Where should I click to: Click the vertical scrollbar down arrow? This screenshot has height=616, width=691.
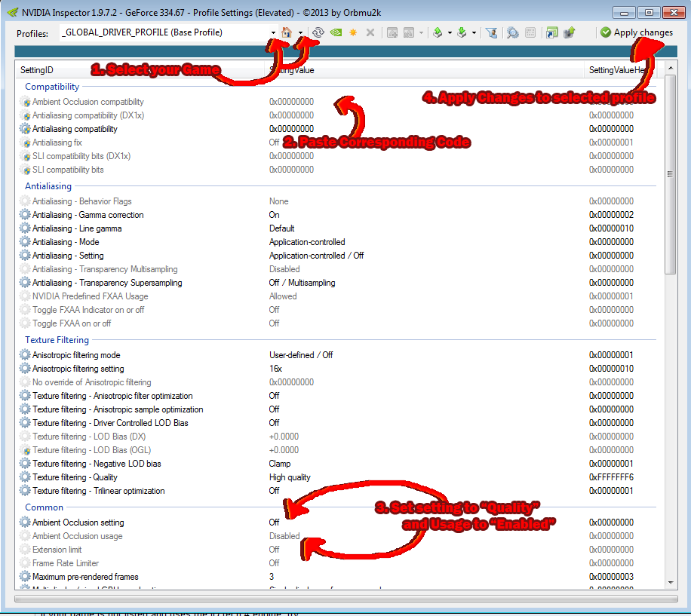(x=671, y=583)
